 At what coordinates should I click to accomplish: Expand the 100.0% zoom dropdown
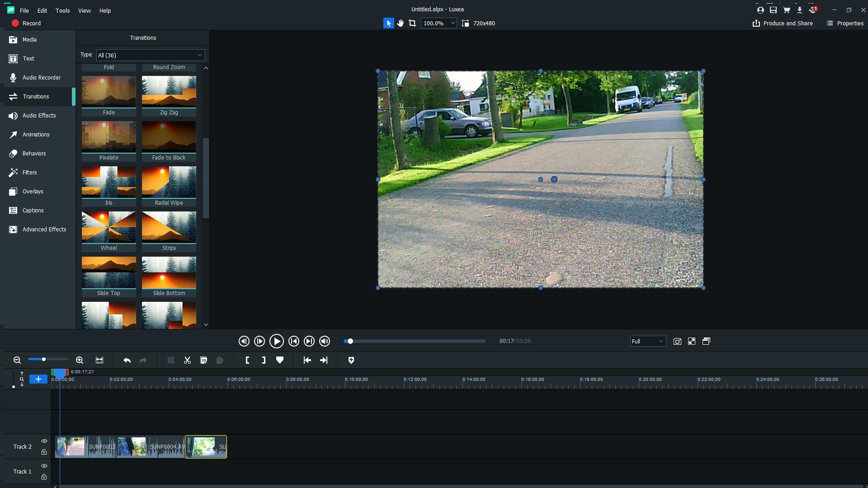[453, 23]
